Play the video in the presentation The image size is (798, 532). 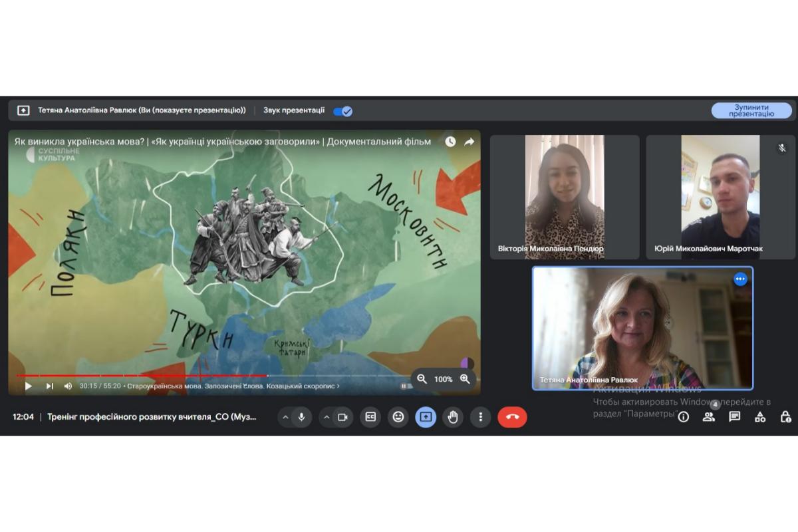click(x=28, y=386)
